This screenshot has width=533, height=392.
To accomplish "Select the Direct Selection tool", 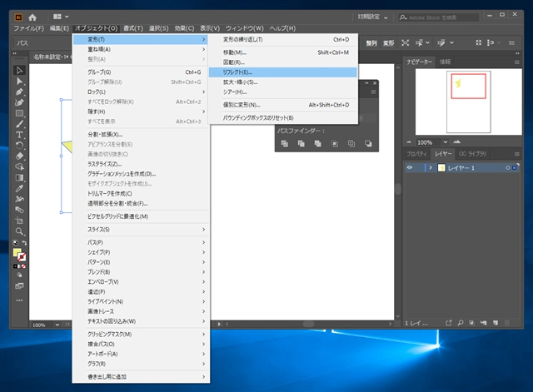I will click(x=19, y=82).
